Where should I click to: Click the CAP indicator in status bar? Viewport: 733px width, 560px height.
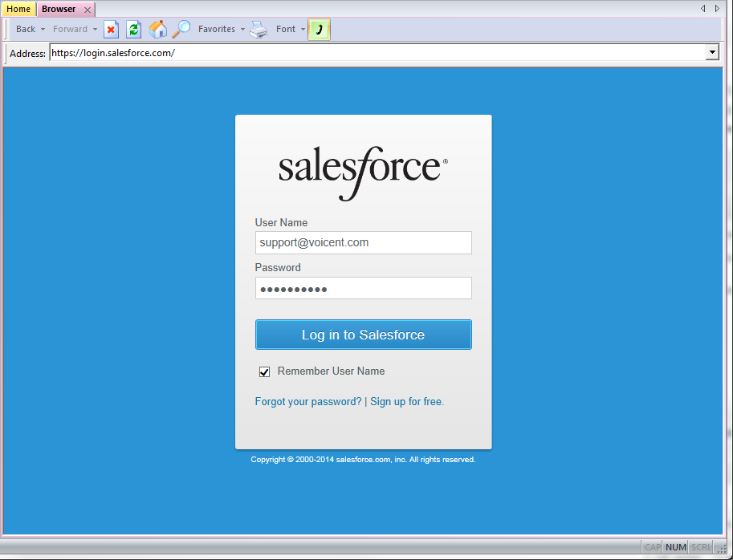click(653, 547)
